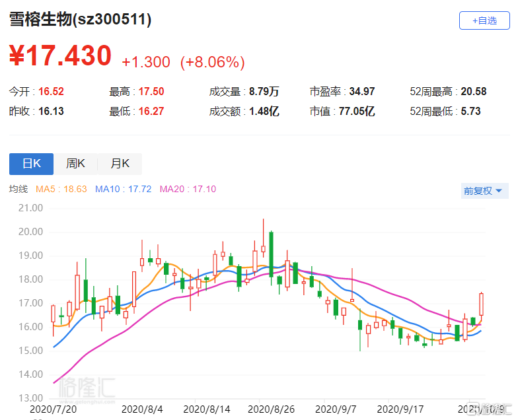Click the 14.00 price axis label
Image resolution: width=516 pixels, height=420 pixels.
coord(30,374)
